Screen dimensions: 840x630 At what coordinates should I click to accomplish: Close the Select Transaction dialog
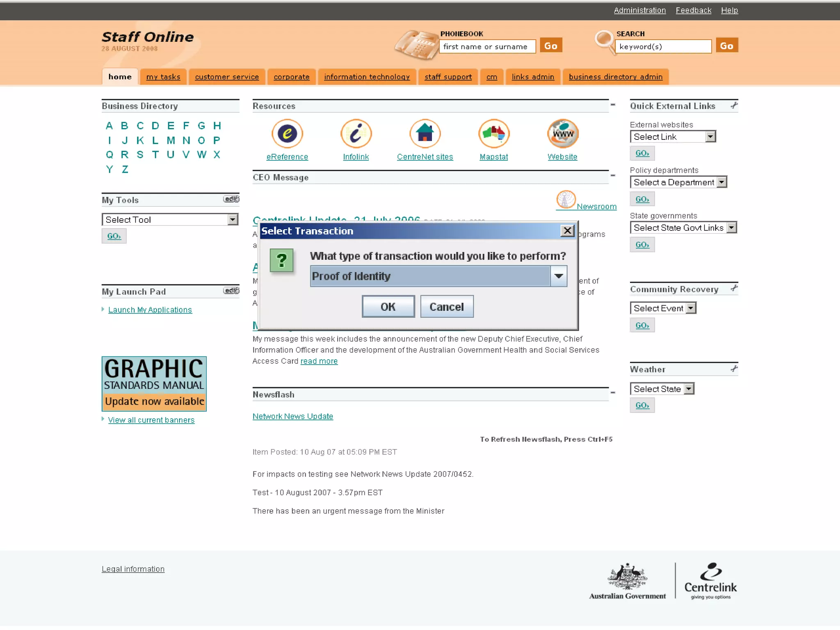[567, 231]
